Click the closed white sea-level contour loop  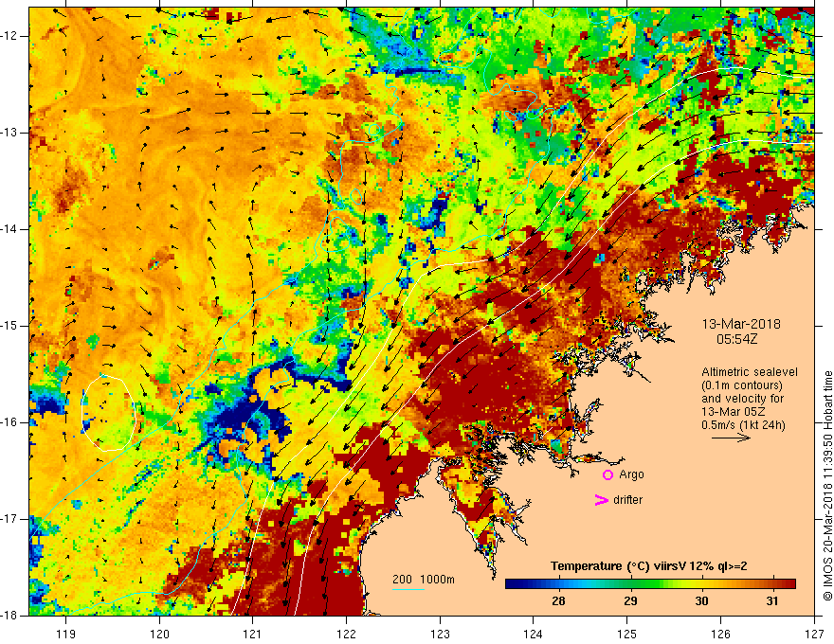tap(108, 414)
